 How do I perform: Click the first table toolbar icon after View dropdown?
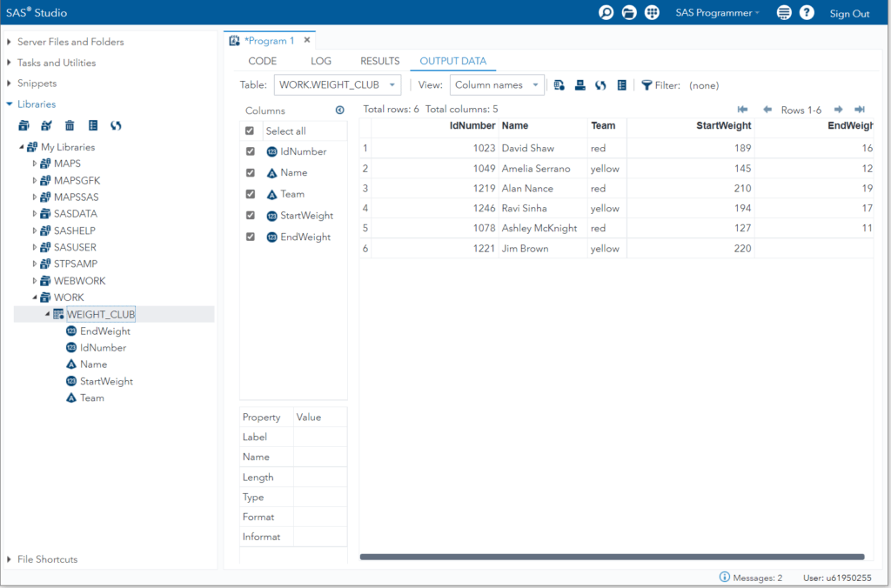[x=559, y=85]
